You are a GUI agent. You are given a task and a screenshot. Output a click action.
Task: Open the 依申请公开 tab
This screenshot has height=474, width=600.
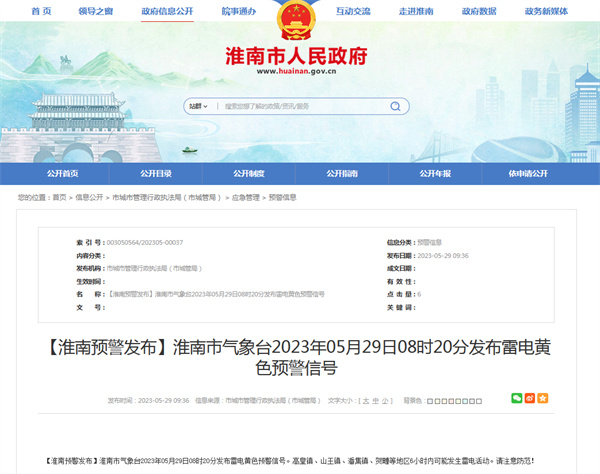(x=528, y=173)
